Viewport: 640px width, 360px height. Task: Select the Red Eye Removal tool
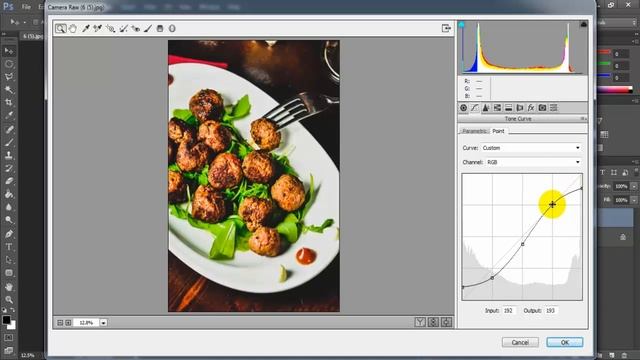click(x=136, y=28)
